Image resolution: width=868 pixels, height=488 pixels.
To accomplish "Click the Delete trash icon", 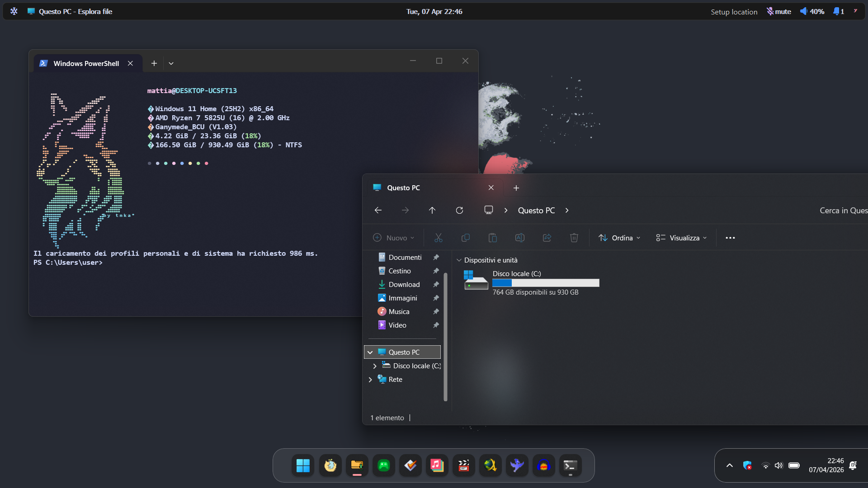I will click(574, 238).
